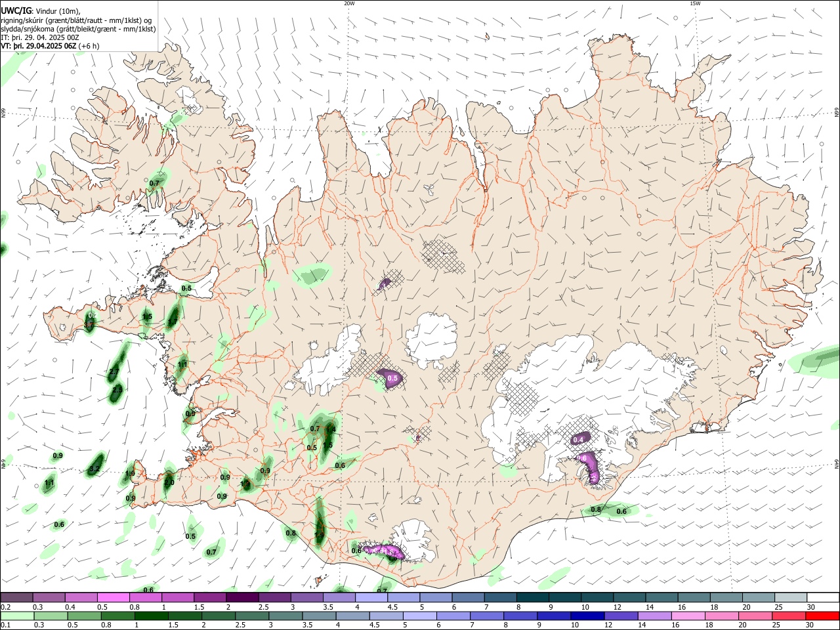The width and height of the screenshot is (840, 630).
Task: Click the 0.7 precipitation value in the Westfjords
Action: click(155, 183)
